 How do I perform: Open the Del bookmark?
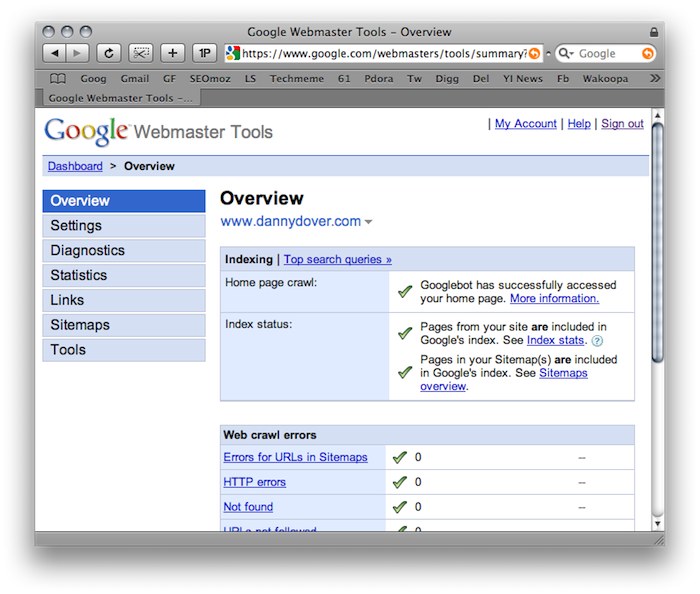coord(481,79)
